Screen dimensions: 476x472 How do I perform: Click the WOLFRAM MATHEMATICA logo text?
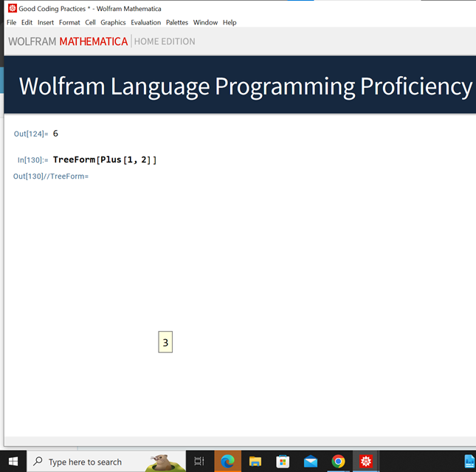click(x=68, y=41)
